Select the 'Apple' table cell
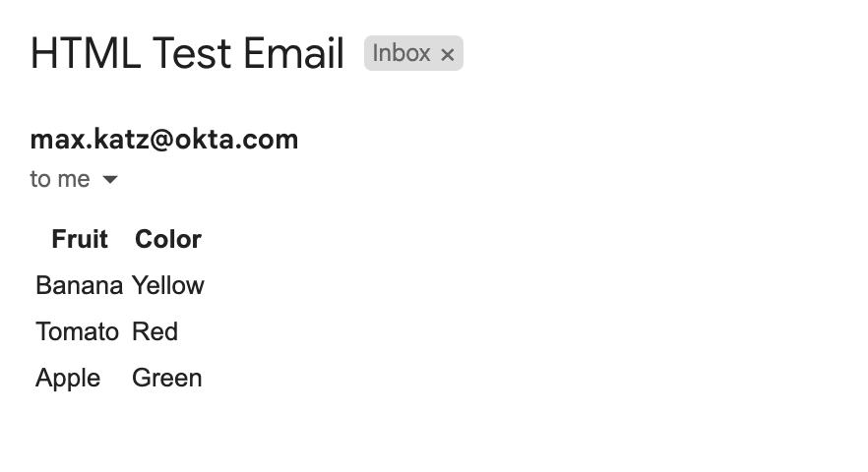868x472 pixels. [x=68, y=378]
